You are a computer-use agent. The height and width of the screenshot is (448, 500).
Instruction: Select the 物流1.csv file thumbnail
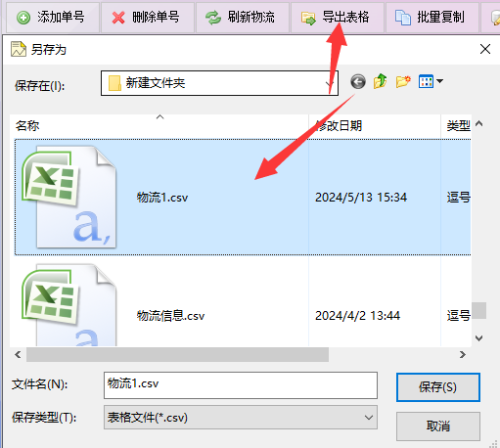(x=68, y=197)
